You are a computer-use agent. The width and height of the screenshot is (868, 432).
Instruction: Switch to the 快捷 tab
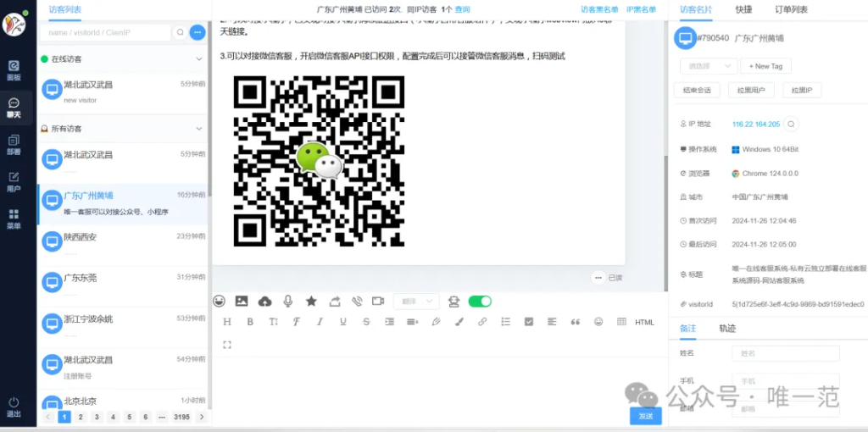tap(743, 8)
